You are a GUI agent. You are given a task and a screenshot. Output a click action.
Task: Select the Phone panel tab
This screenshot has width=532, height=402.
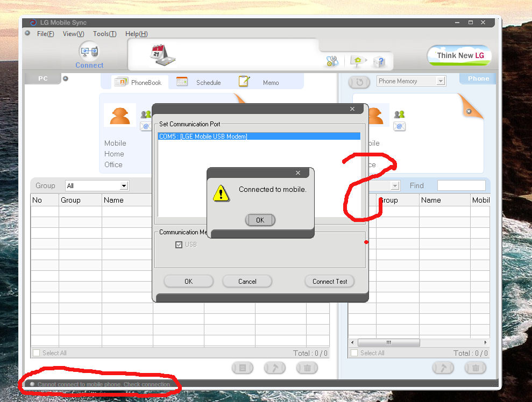(478, 78)
